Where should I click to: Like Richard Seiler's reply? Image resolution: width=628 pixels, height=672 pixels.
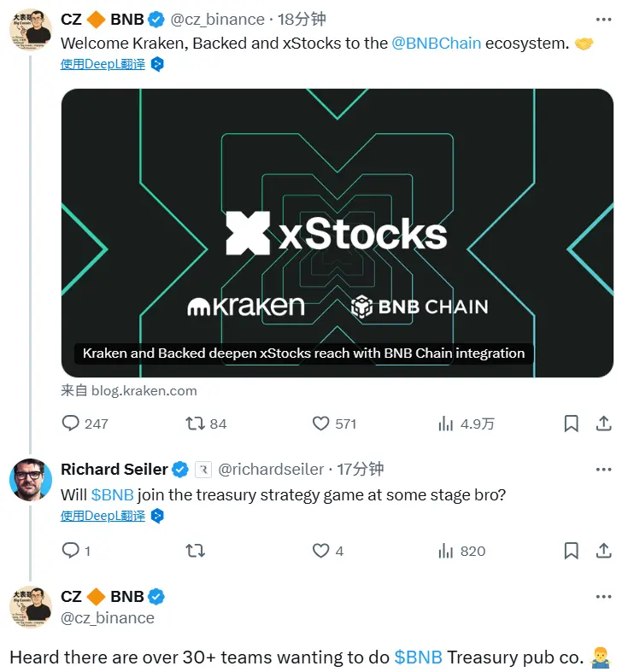tap(321, 551)
